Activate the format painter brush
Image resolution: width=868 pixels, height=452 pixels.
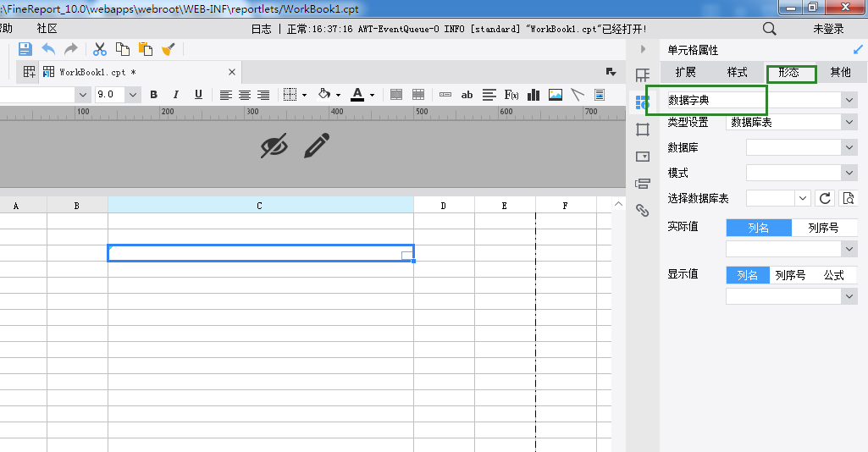coord(169,49)
